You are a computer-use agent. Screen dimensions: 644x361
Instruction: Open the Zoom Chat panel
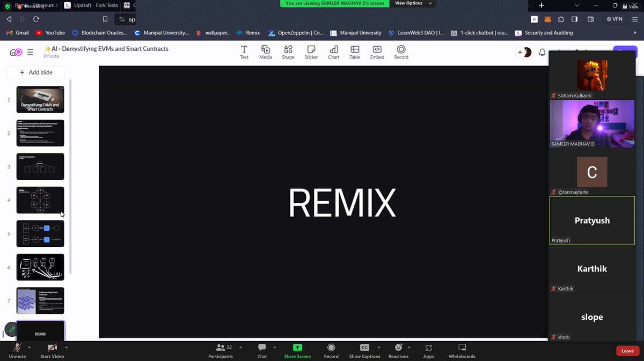tap(262, 351)
